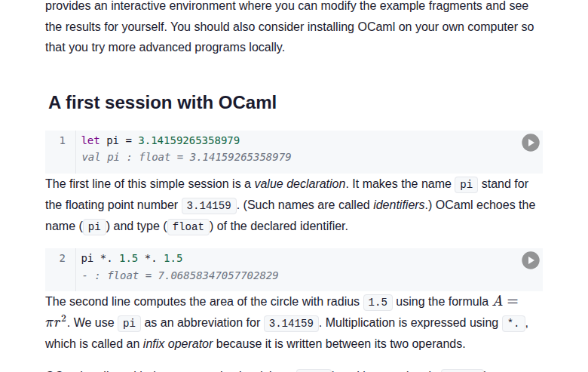Click into the 'let pi = 3.14159265358979' code line
Viewport: 588px width, 372px height.
[x=161, y=140]
